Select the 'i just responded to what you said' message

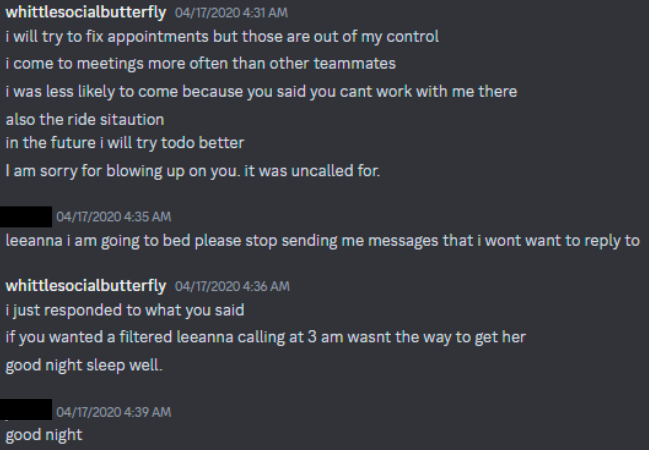coord(125,310)
